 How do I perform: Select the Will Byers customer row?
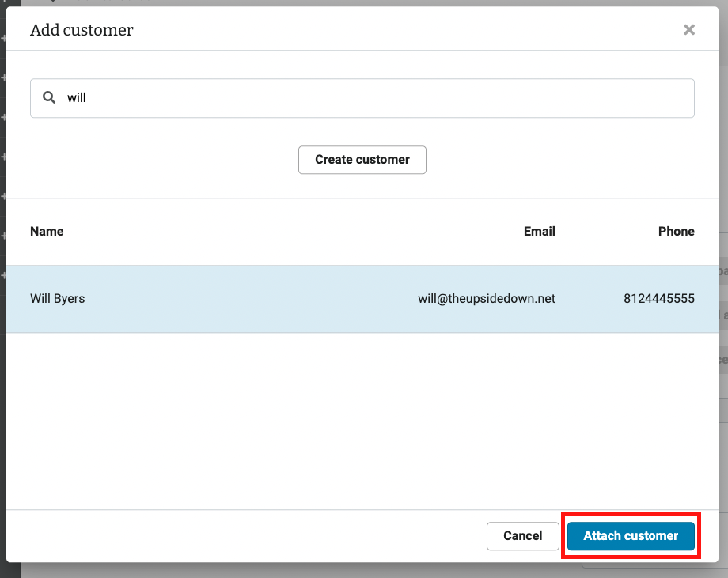coord(237,299)
